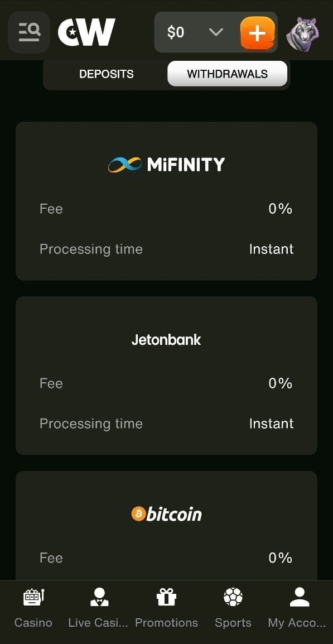This screenshot has width=333, height=644.
Task: Click the My Account label
Action: pos(297,622)
